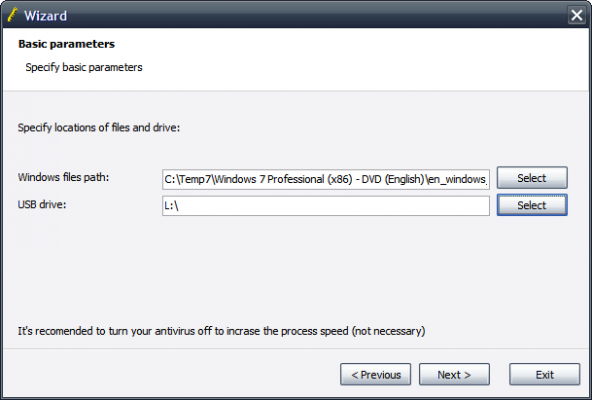Click the Basic parameters heading

coord(66,44)
